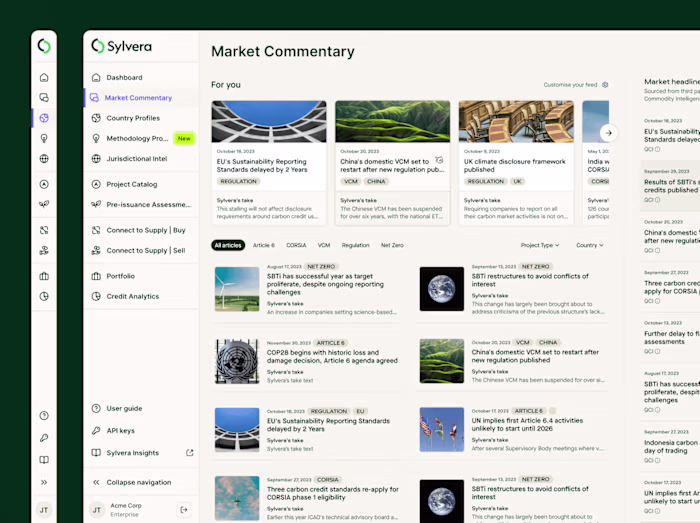Viewport: 700px width, 523px height.
Task: Click the JT avatar in collapsed rail
Action: pyautogui.click(x=44, y=510)
